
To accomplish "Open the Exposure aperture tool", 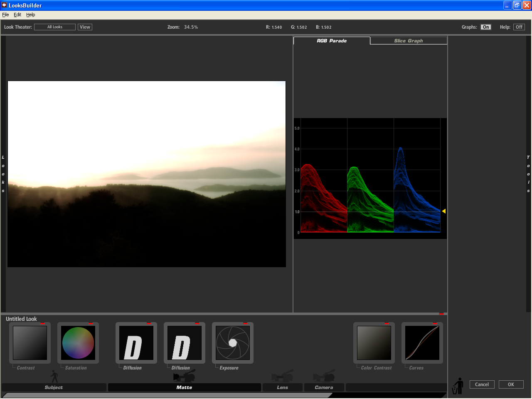I will click(232, 342).
